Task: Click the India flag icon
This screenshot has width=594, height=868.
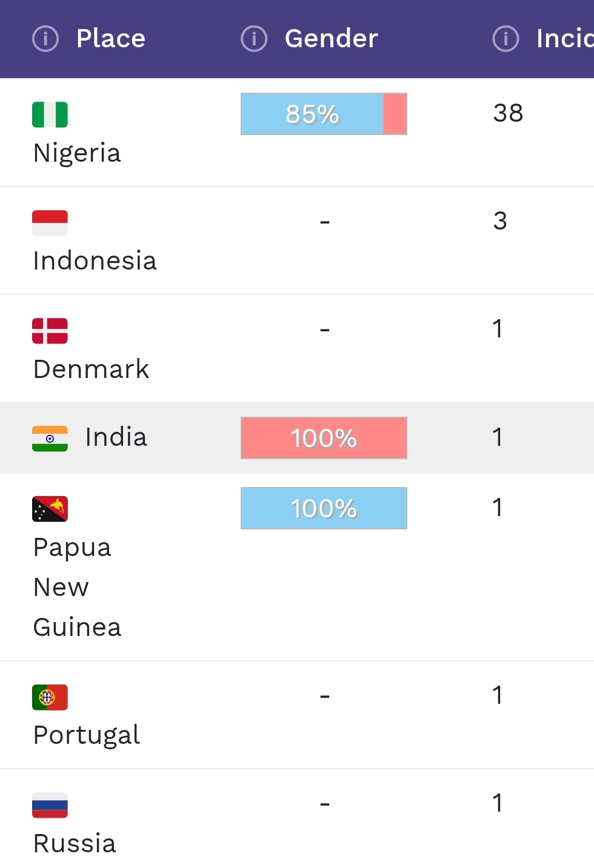Action: [x=50, y=438]
